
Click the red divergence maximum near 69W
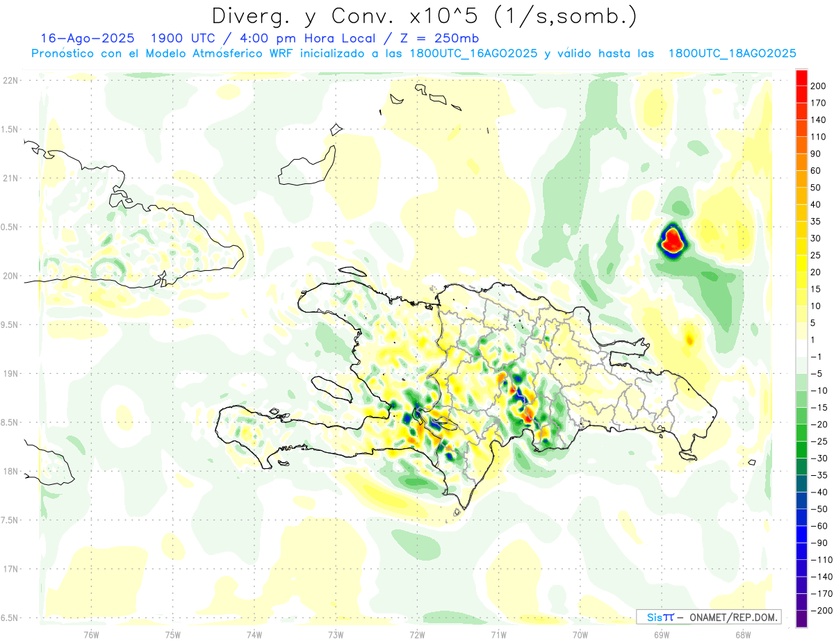672,240
